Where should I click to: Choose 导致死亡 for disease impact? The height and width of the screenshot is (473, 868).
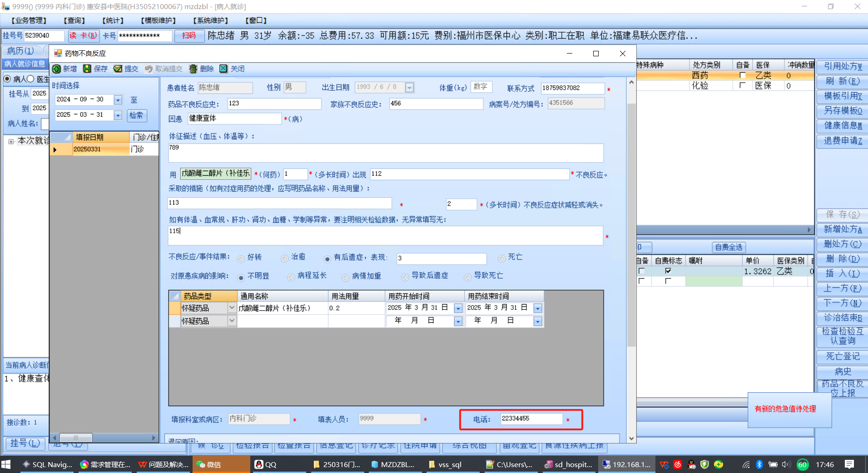click(x=467, y=277)
